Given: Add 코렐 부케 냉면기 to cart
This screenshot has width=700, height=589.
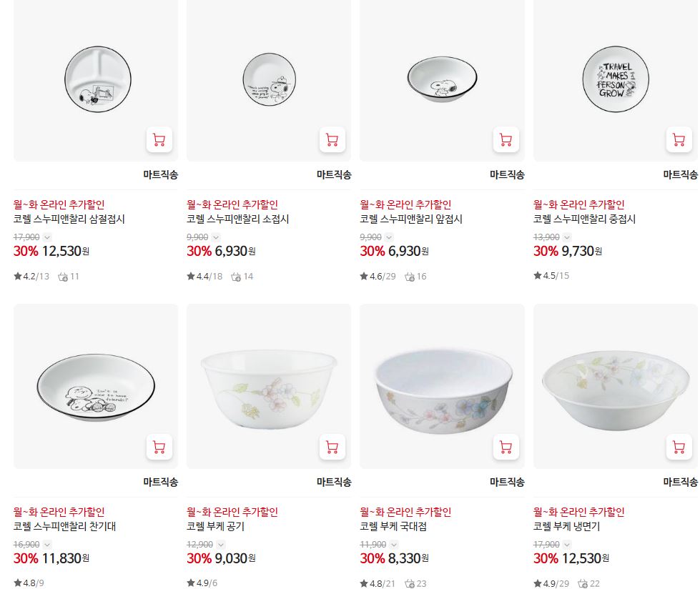Looking at the screenshot, I should [x=679, y=447].
